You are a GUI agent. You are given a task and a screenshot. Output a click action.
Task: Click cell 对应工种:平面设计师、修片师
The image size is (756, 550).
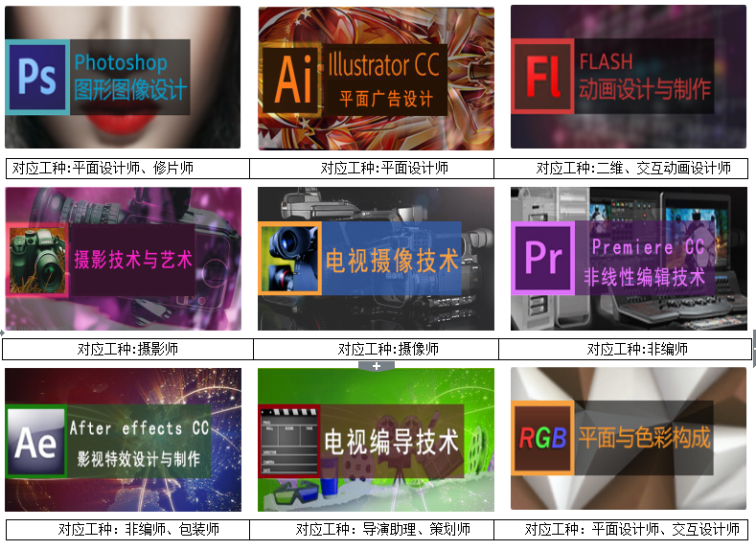pos(127,169)
